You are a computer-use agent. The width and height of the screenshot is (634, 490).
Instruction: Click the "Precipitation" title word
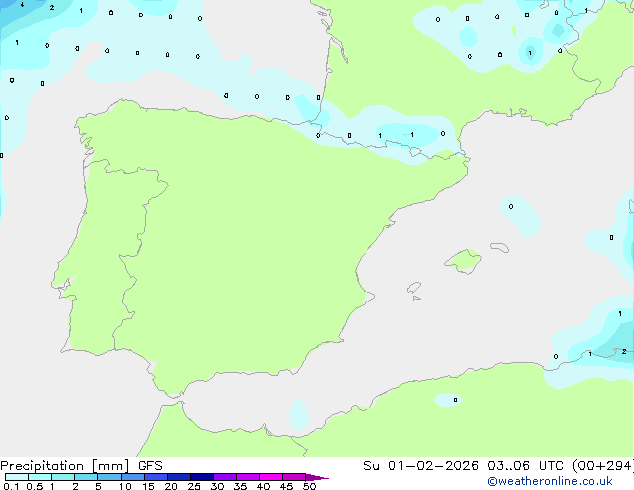click(42, 466)
